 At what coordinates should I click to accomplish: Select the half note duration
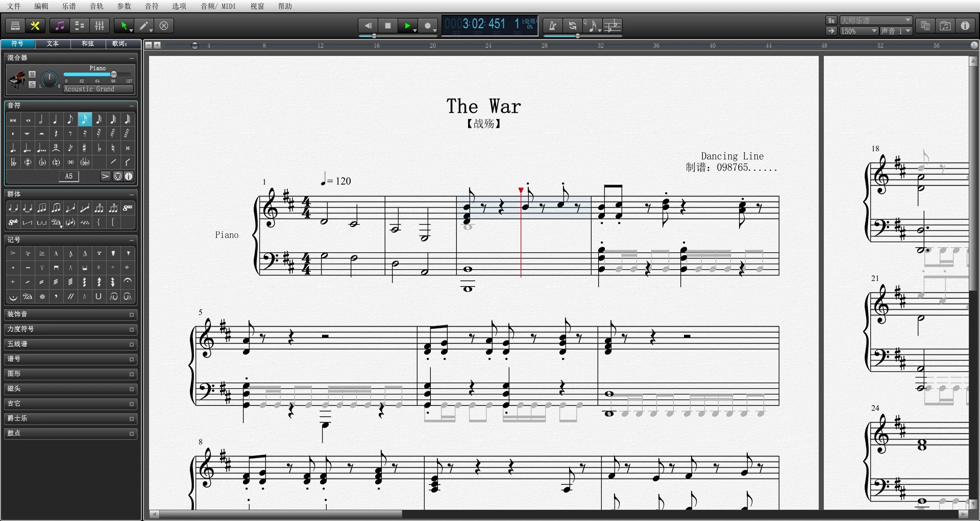click(41, 120)
